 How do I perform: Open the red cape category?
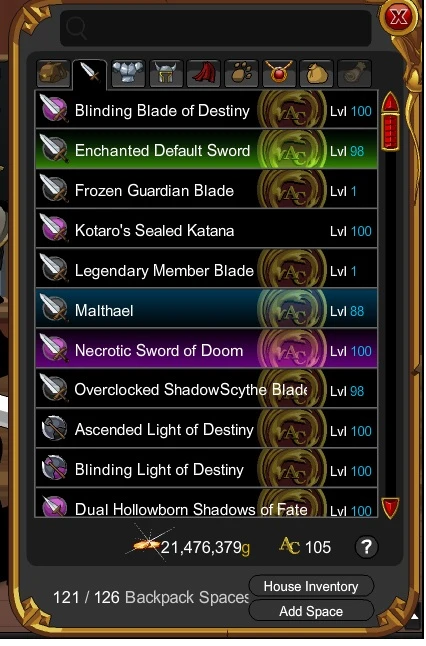pos(204,73)
